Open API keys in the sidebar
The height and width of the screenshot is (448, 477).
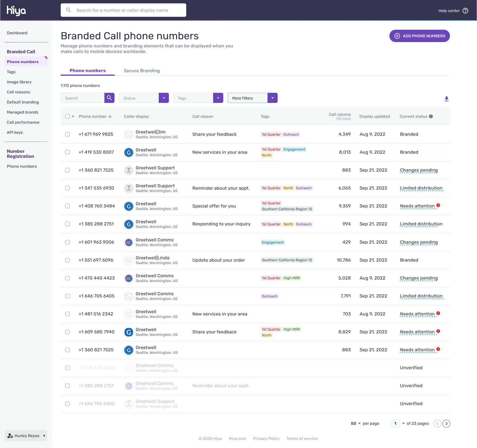pyautogui.click(x=15, y=132)
